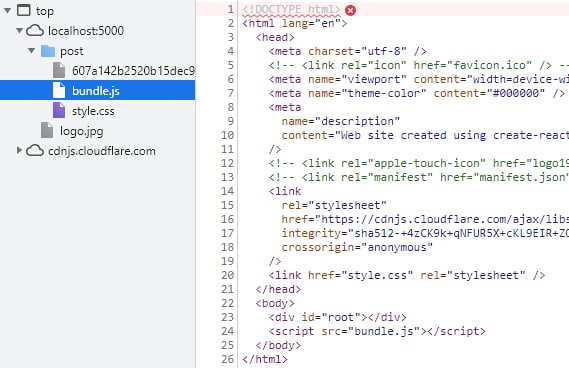Screen dimensions: 569x368
Task: Click the red error icon on line 1
Action: [x=350, y=10]
